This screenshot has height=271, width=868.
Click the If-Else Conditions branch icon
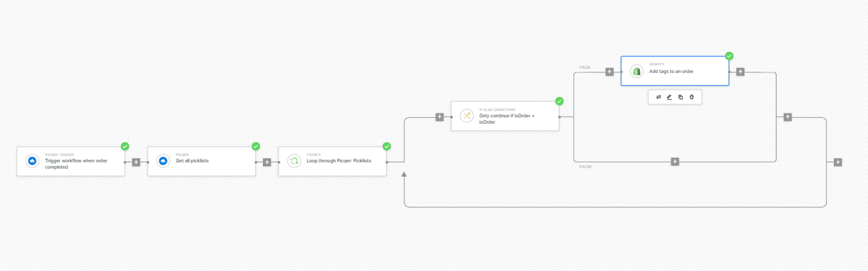[467, 116]
